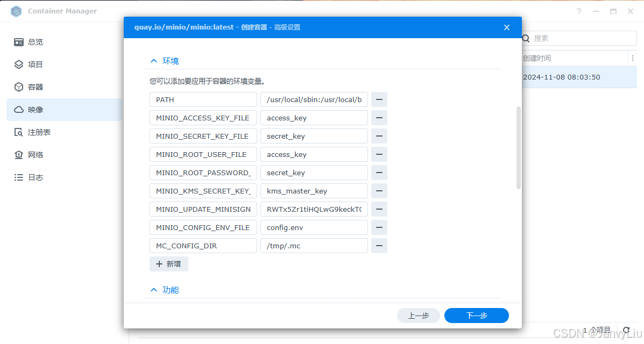Open the 网络 network icon
This screenshot has width=644, height=344.
(x=17, y=154)
